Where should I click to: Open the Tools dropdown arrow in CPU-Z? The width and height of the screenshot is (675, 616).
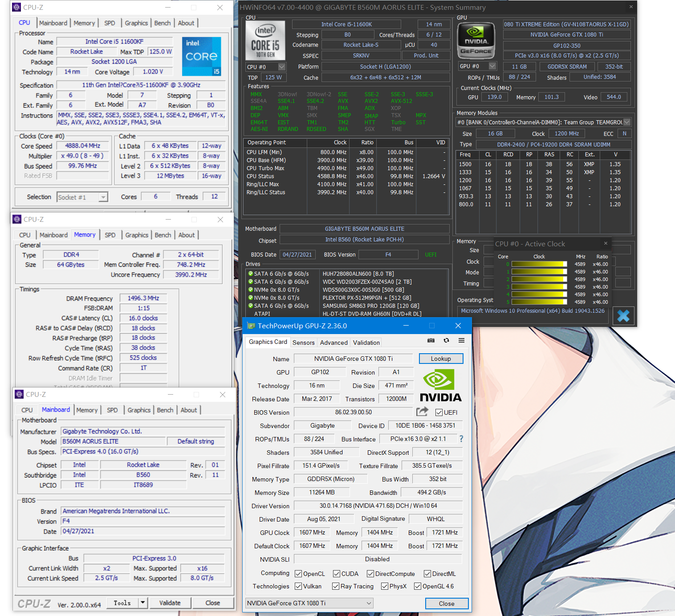(143, 603)
